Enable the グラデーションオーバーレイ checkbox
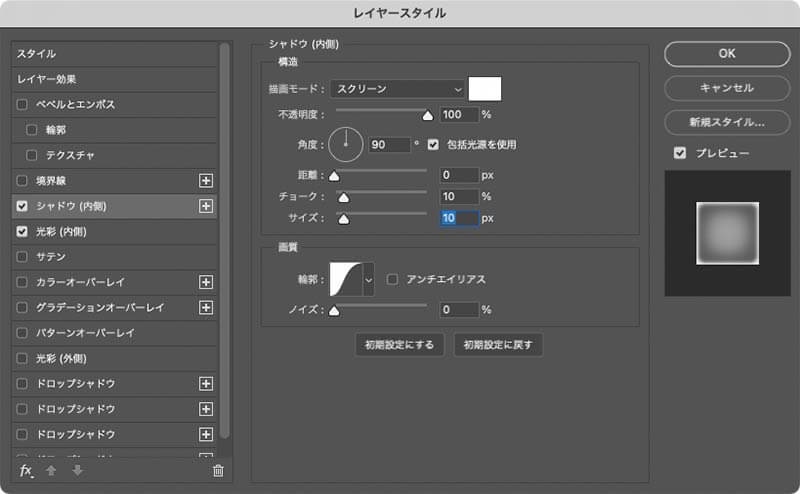 [22, 308]
